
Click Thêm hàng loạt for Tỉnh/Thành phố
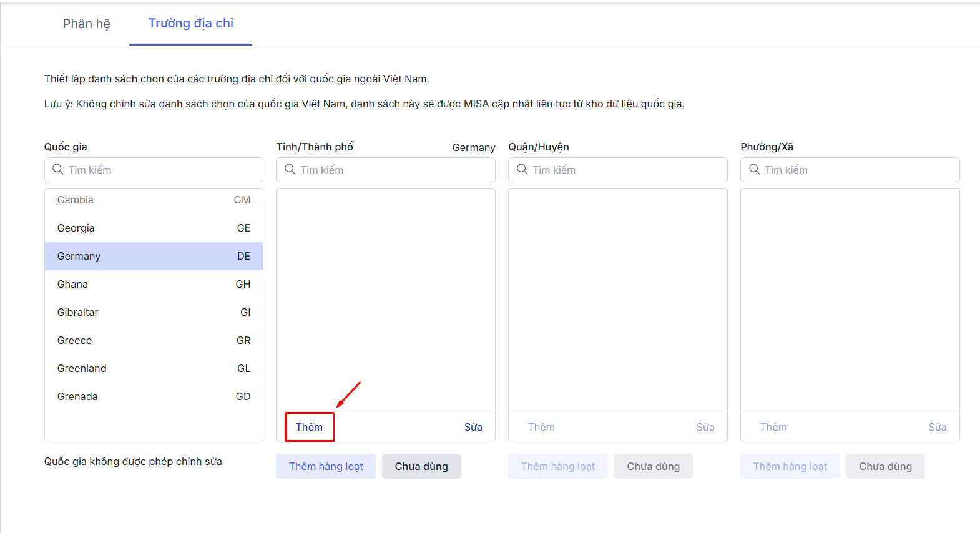point(326,466)
